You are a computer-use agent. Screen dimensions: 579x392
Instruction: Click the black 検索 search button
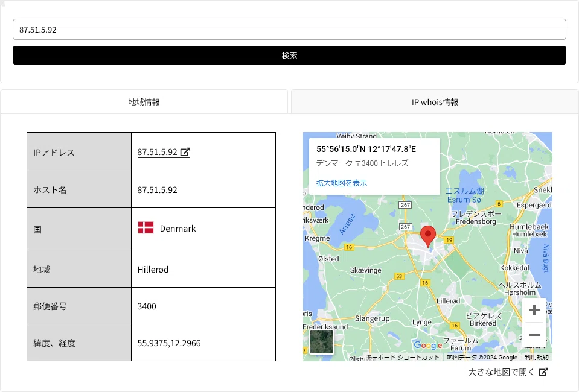(x=289, y=55)
